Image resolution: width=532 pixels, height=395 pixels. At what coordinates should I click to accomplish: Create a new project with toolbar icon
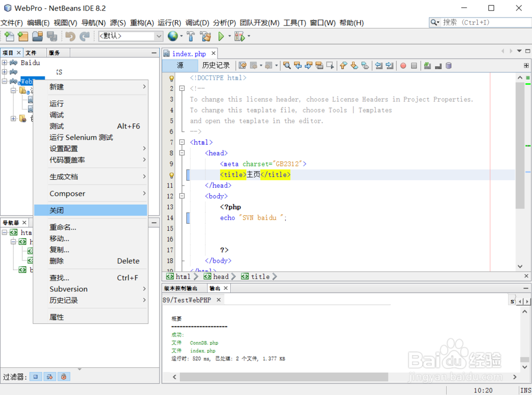tap(23, 36)
